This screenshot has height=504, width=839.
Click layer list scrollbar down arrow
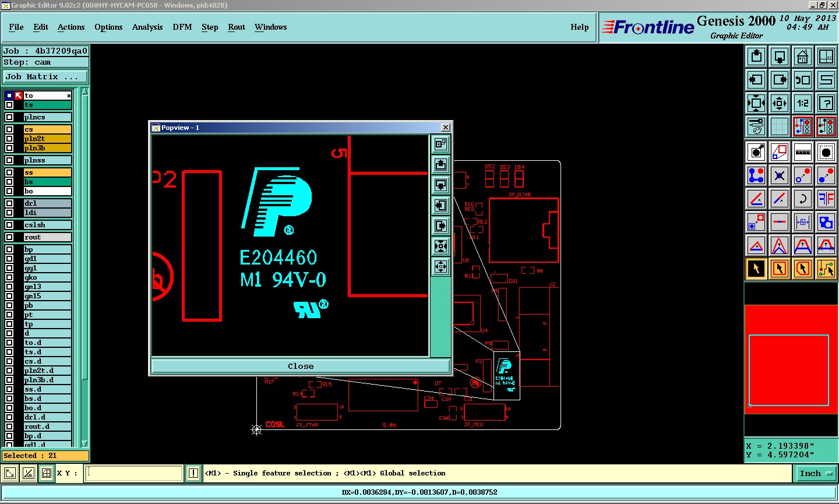84,443
